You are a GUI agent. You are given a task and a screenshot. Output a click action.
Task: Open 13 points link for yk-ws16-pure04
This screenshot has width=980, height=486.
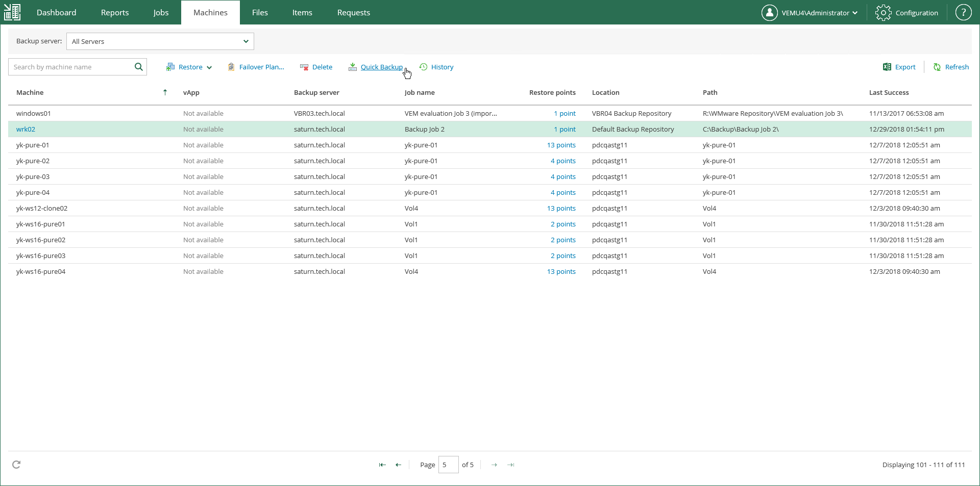pos(561,271)
